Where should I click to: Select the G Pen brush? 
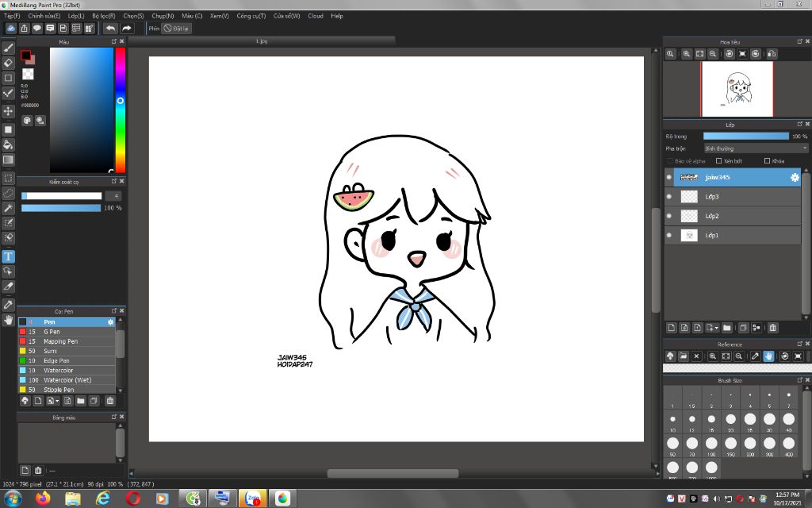point(67,332)
